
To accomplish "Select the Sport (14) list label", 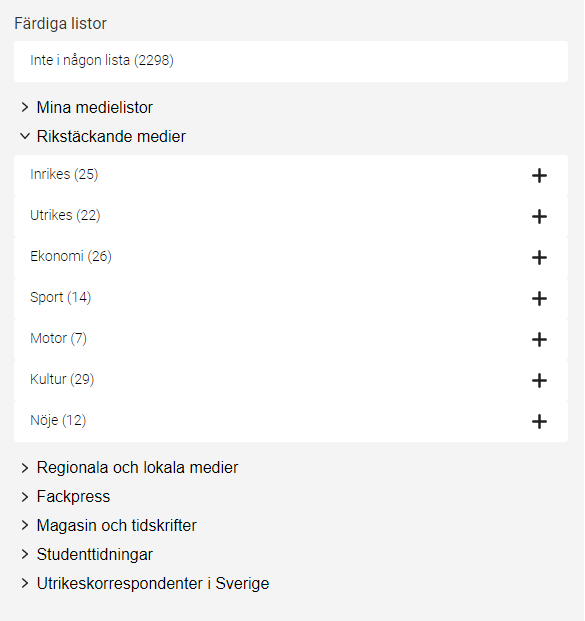I will click(61, 297).
